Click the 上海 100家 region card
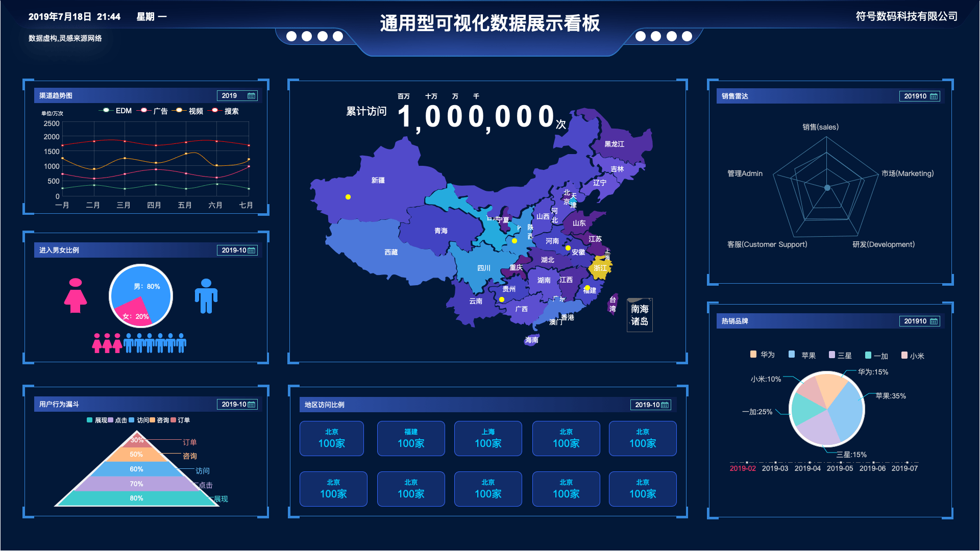Viewport: 980px width, 551px height. 488,439
